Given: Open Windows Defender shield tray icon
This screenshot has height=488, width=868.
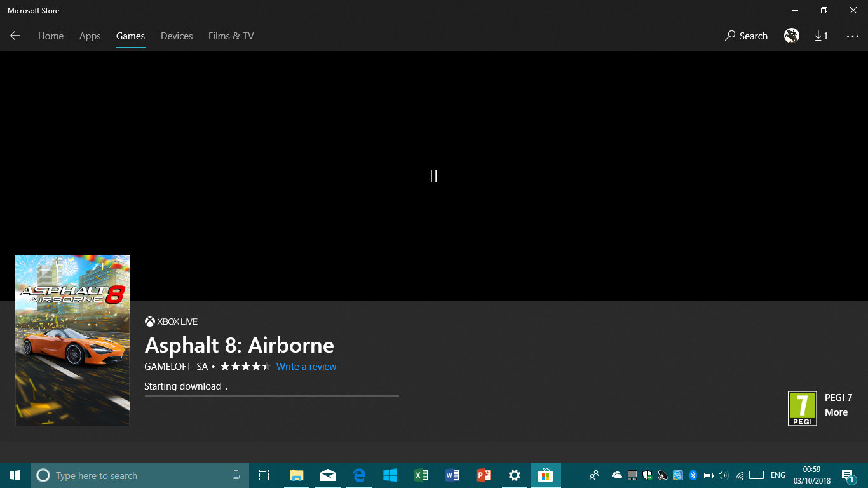Looking at the screenshot, I should tap(648, 475).
